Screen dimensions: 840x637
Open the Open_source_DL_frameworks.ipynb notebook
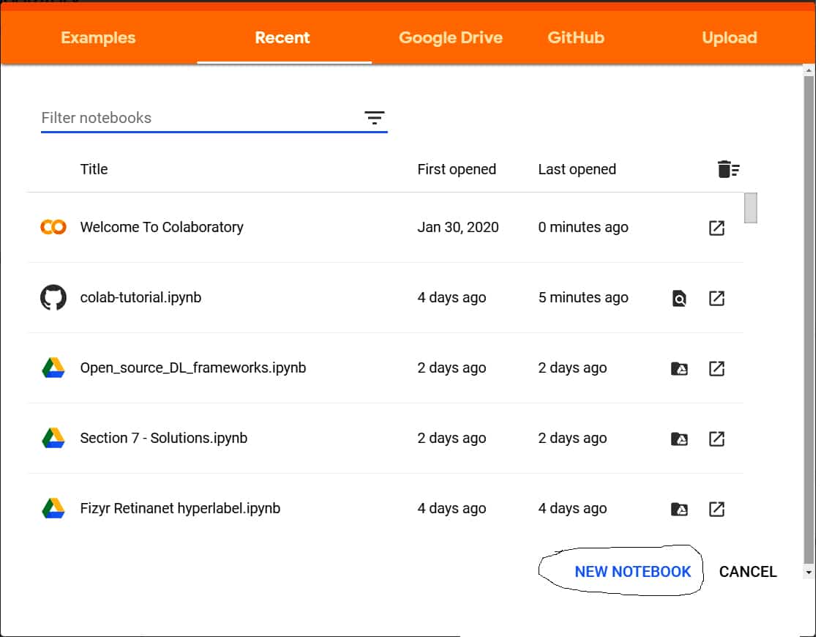coord(192,368)
